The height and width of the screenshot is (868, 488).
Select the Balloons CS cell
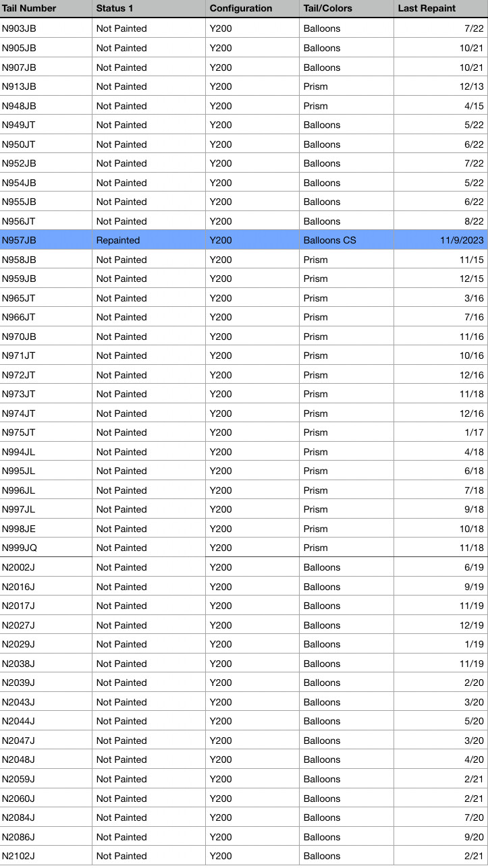[x=329, y=240]
